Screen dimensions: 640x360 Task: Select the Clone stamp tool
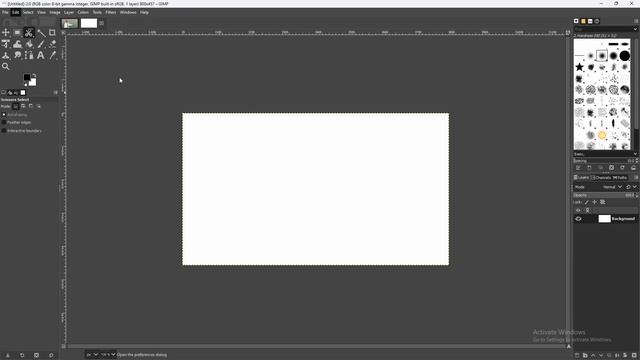(6, 55)
